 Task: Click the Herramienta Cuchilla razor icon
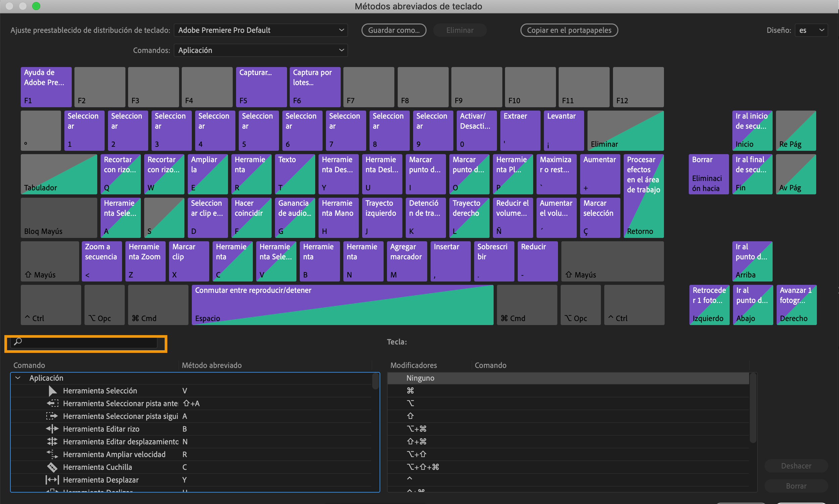pos(52,467)
